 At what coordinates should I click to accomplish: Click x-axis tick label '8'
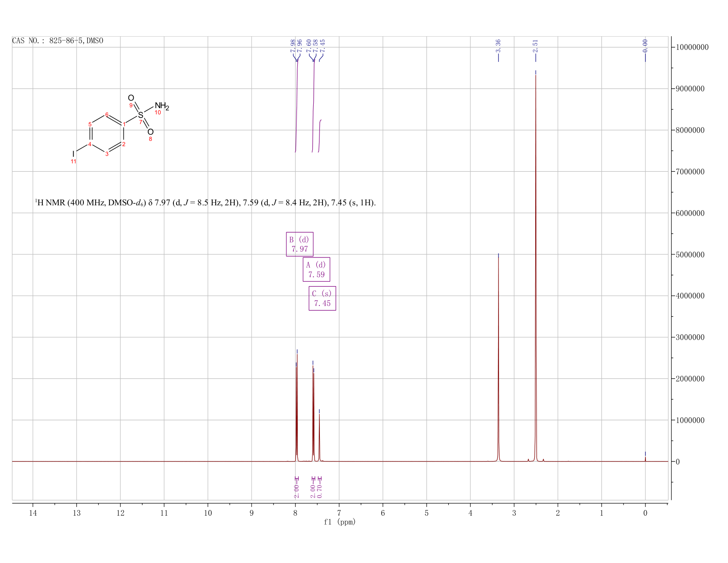point(295,513)
